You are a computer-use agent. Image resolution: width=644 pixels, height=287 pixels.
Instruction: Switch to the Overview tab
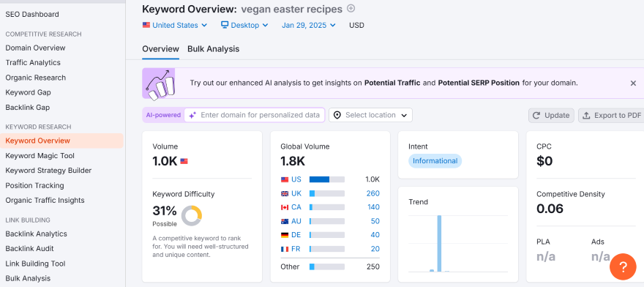[x=160, y=49]
